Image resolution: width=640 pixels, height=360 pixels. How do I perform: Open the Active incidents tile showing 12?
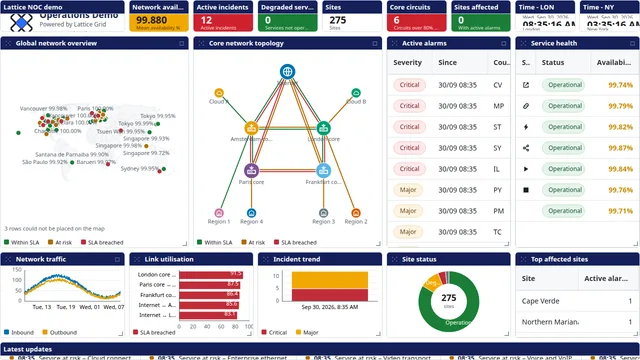[x=223, y=16]
